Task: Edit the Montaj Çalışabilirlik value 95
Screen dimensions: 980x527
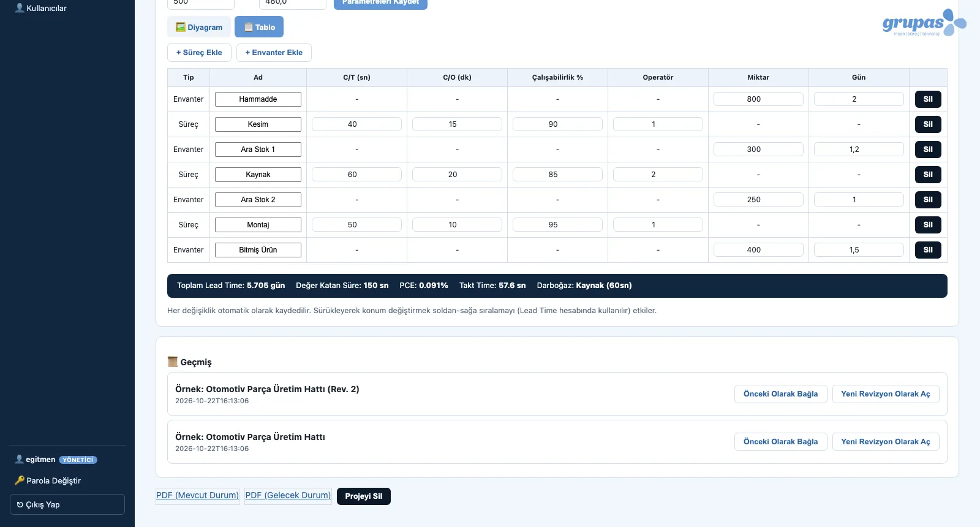Action: [x=557, y=225]
